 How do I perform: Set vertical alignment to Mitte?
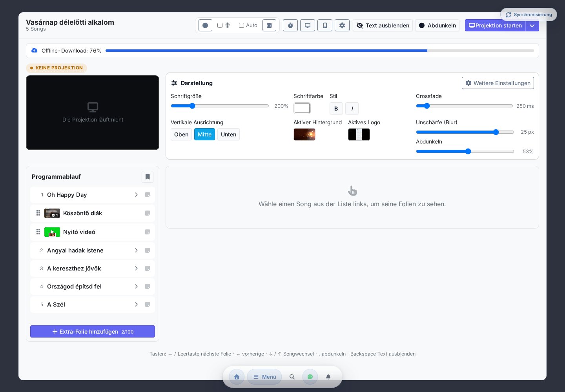204,134
